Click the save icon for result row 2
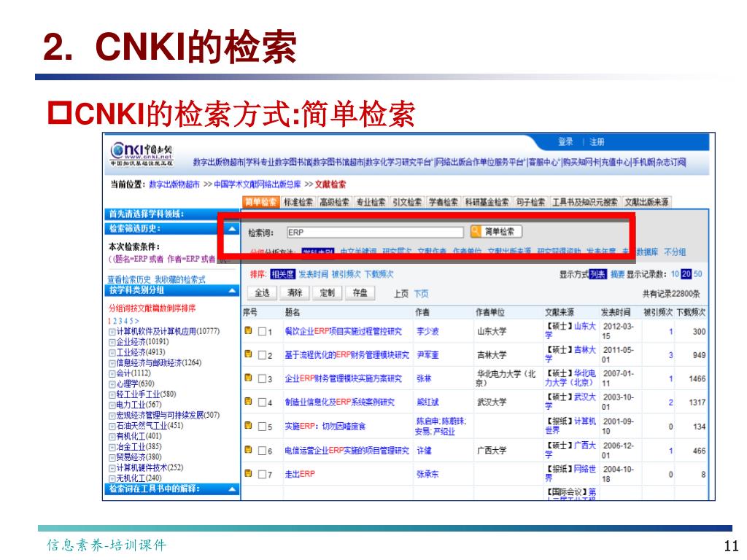This screenshot has width=747, height=560. tap(248, 354)
